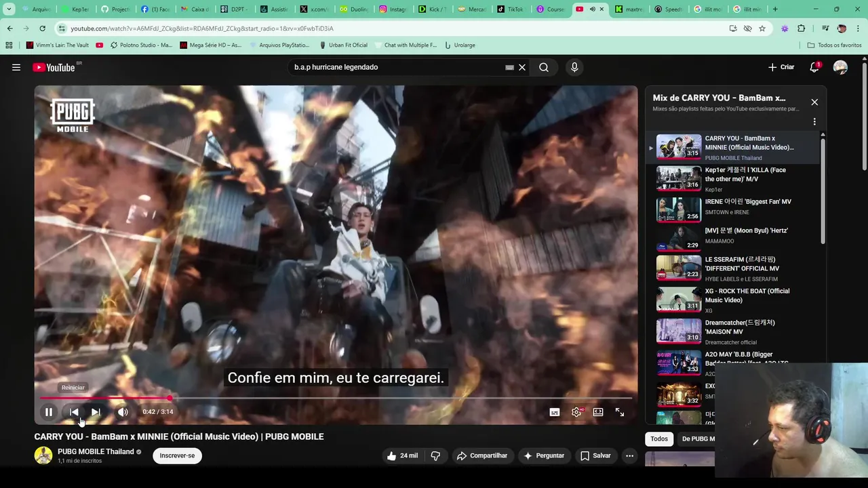Open the browser extensions puzzle icon
868x488 pixels.
coord(802,28)
